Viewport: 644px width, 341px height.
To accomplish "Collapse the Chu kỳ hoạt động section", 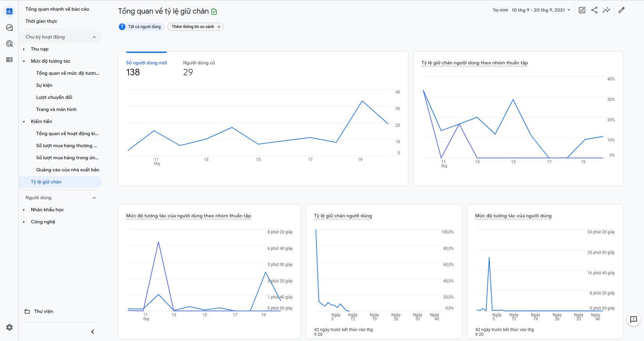I will pyautogui.click(x=94, y=37).
